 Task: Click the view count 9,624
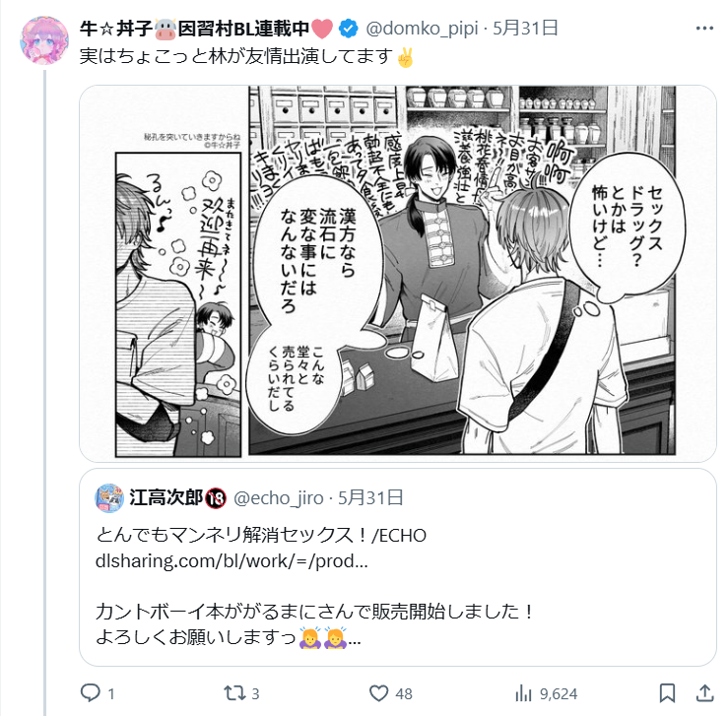(559, 693)
